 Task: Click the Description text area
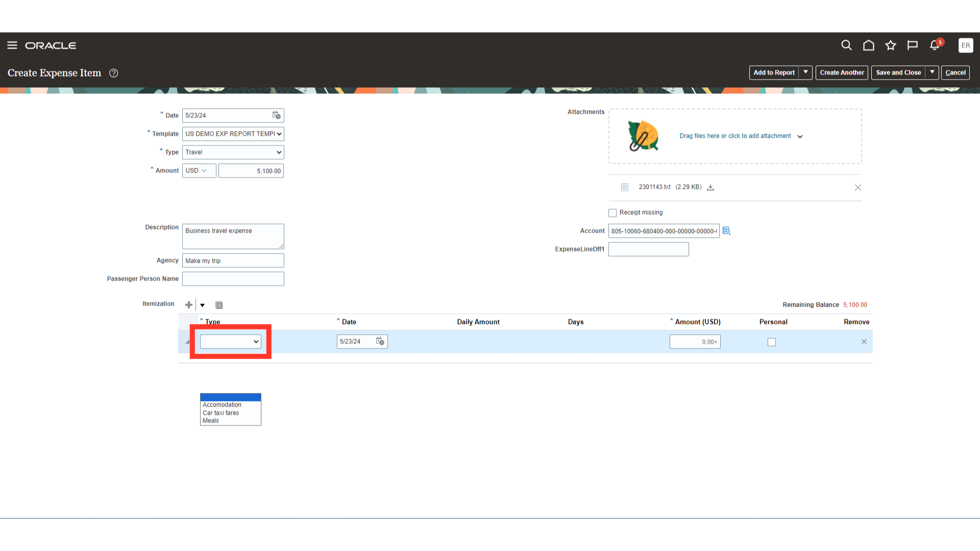[x=233, y=236]
